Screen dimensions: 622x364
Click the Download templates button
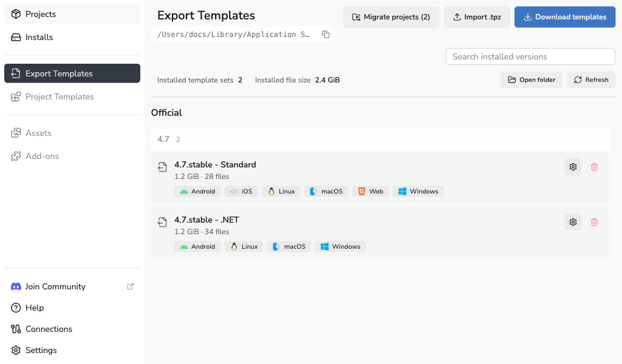(565, 17)
